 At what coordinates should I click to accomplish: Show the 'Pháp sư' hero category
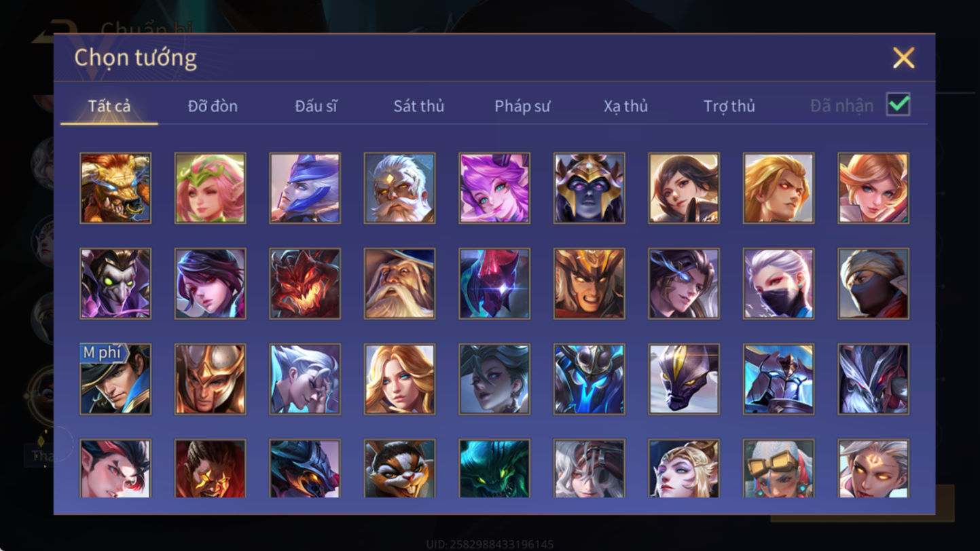click(x=522, y=106)
